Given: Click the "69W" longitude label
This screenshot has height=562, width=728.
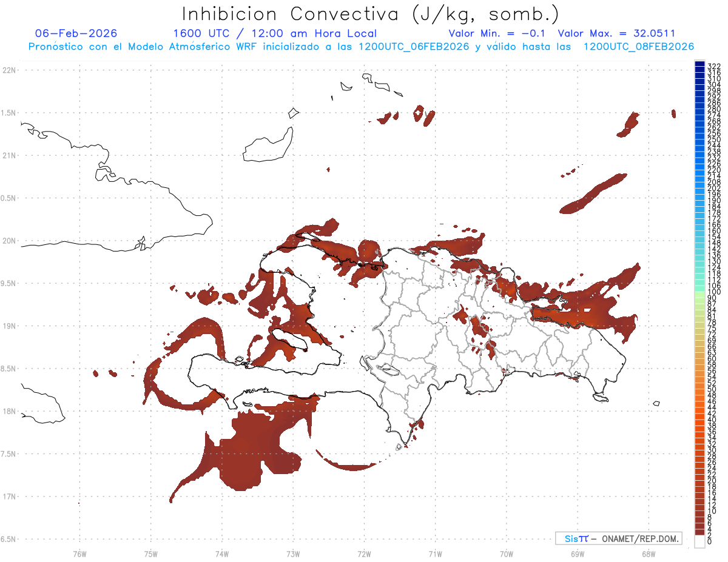Looking at the screenshot, I should click(x=578, y=553).
